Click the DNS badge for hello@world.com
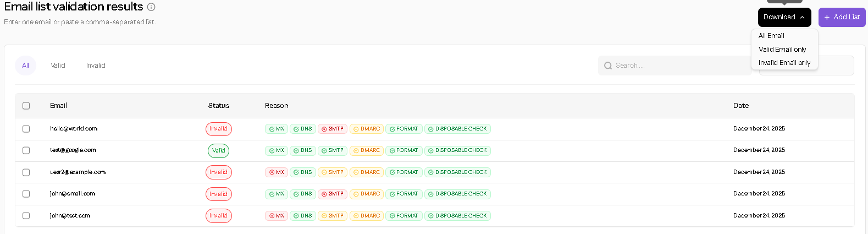This screenshot has width=868, height=234. [302, 129]
